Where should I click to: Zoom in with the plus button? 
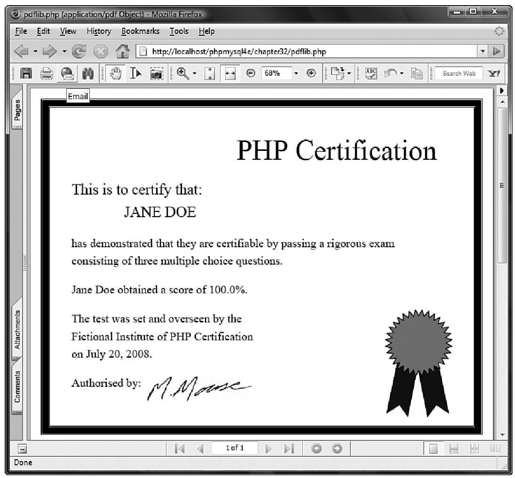tap(311, 73)
